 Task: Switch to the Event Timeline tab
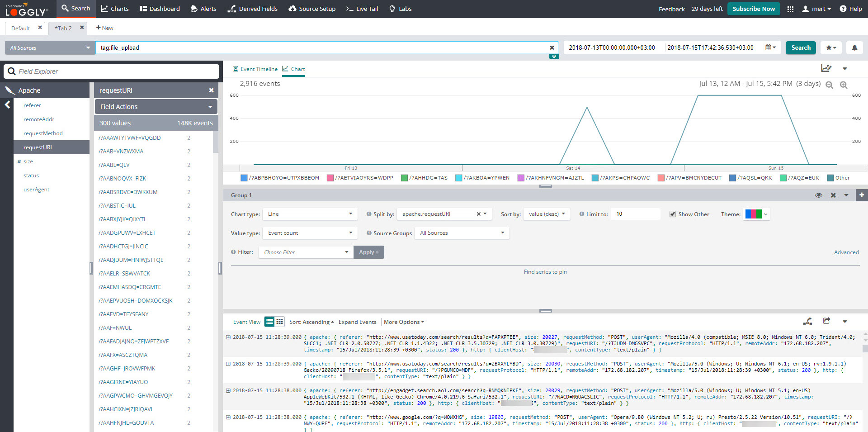[x=255, y=69]
